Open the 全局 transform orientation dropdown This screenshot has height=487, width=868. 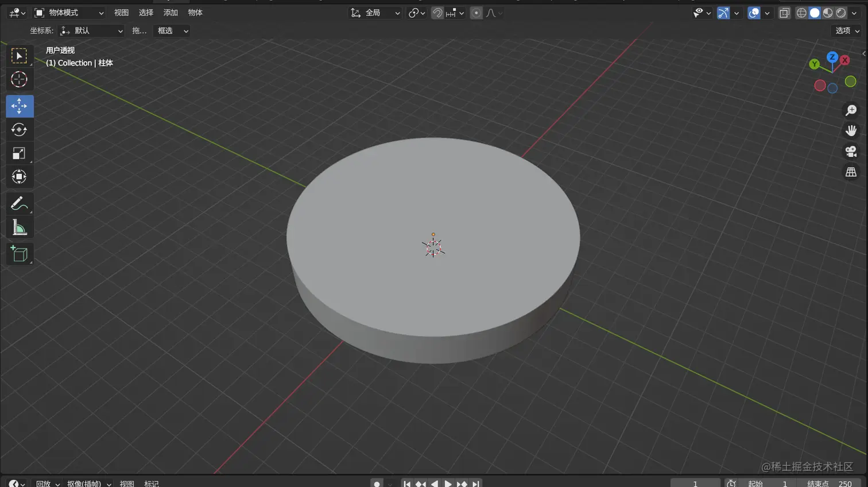pyautogui.click(x=375, y=13)
